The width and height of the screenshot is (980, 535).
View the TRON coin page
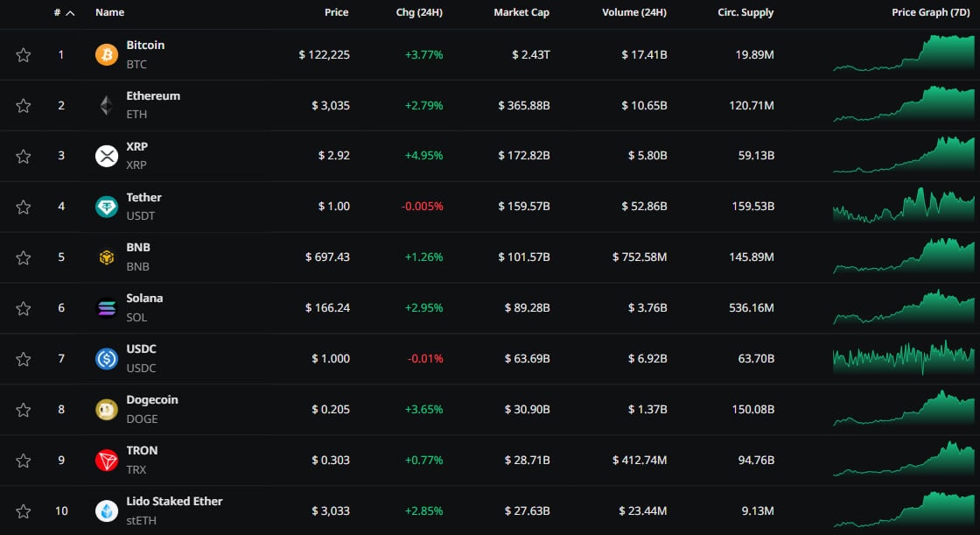(x=142, y=450)
